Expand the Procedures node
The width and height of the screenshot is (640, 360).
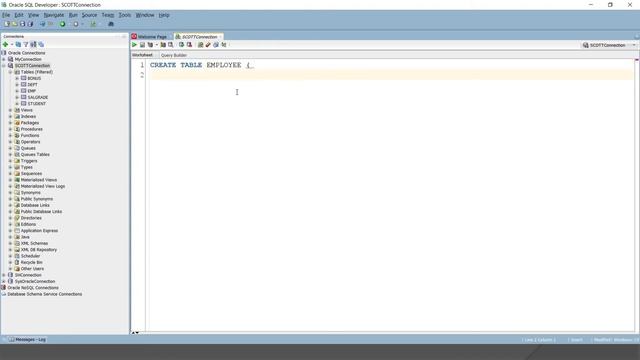point(11,129)
